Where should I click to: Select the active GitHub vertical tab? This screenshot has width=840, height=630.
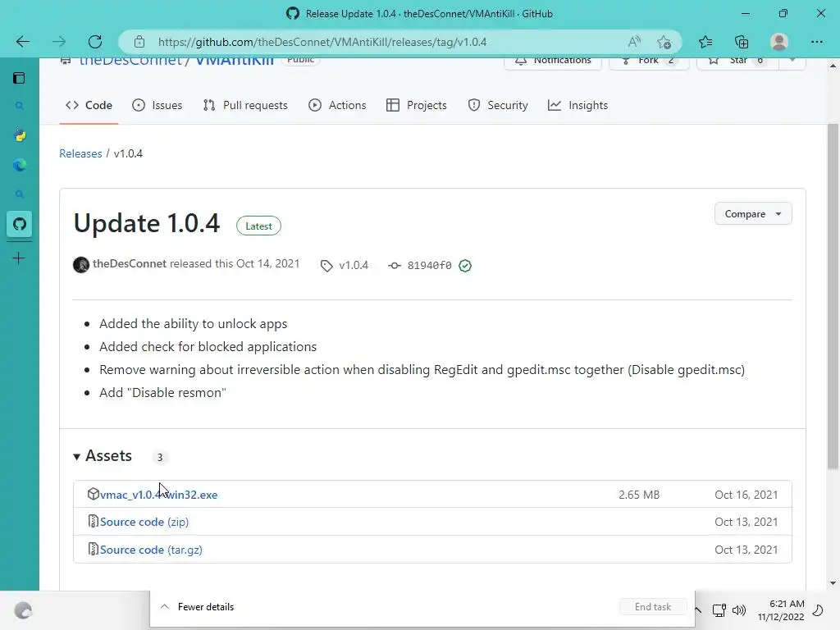tap(20, 224)
